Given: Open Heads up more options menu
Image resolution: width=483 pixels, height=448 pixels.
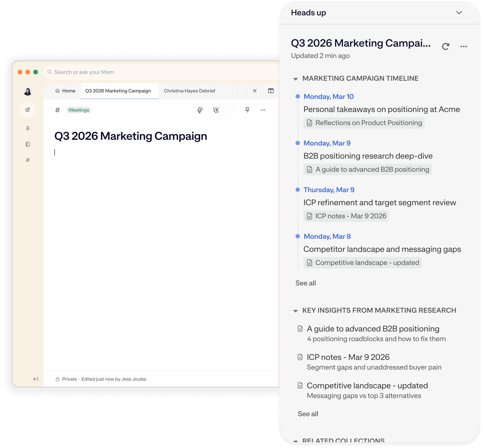Looking at the screenshot, I should (x=463, y=46).
